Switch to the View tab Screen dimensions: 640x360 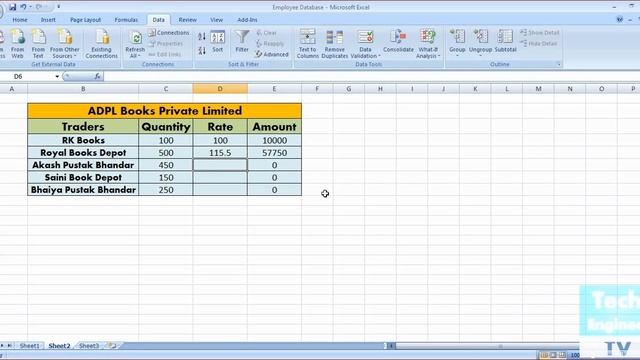[x=216, y=20]
